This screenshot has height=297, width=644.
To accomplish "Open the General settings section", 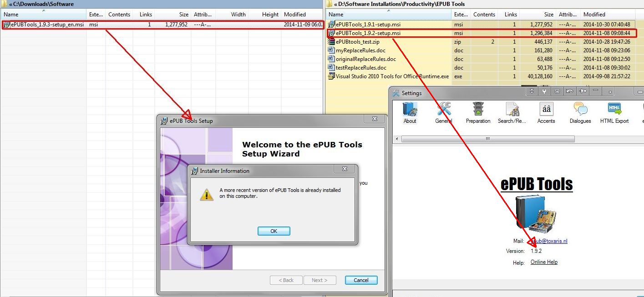I will tap(444, 112).
